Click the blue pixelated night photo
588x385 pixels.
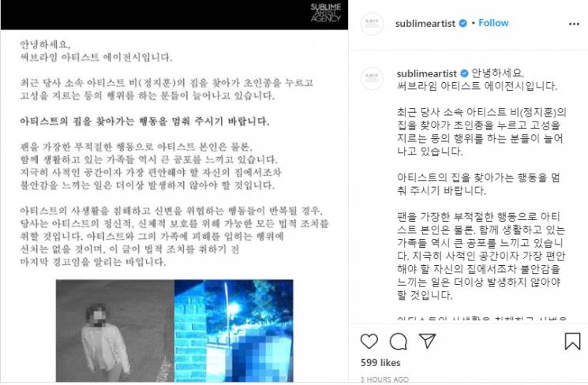point(234,331)
